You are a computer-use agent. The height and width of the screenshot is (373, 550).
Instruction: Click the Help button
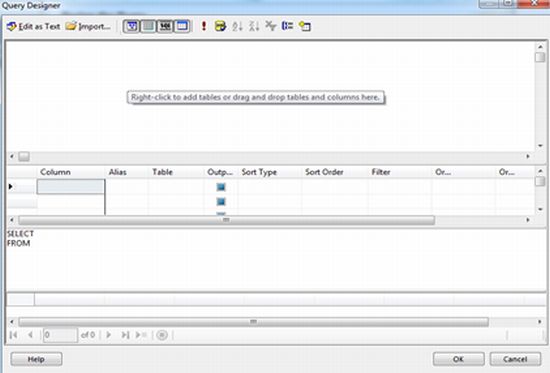[x=36, y=359]
